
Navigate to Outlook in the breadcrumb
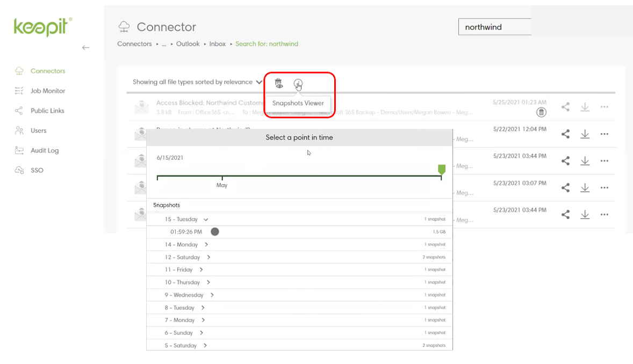(x=188, y=44)
